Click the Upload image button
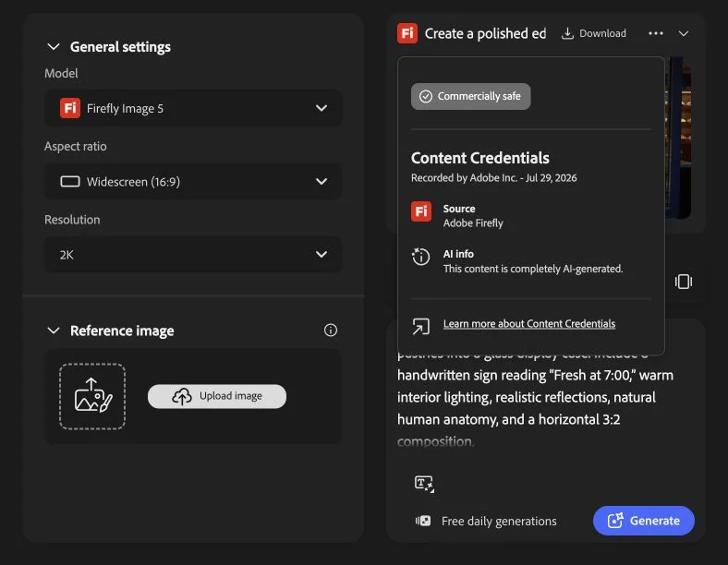 (217, 396)
